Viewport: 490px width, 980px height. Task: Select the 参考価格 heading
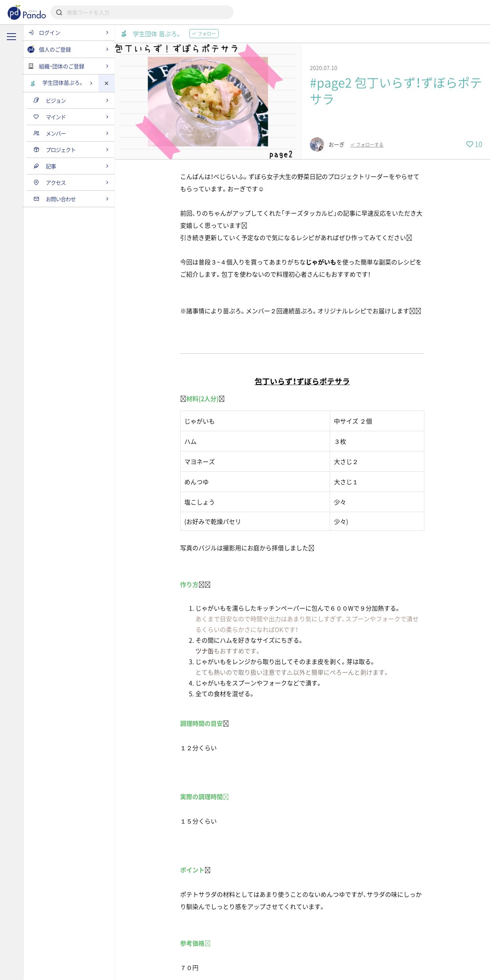click(195, 943)
